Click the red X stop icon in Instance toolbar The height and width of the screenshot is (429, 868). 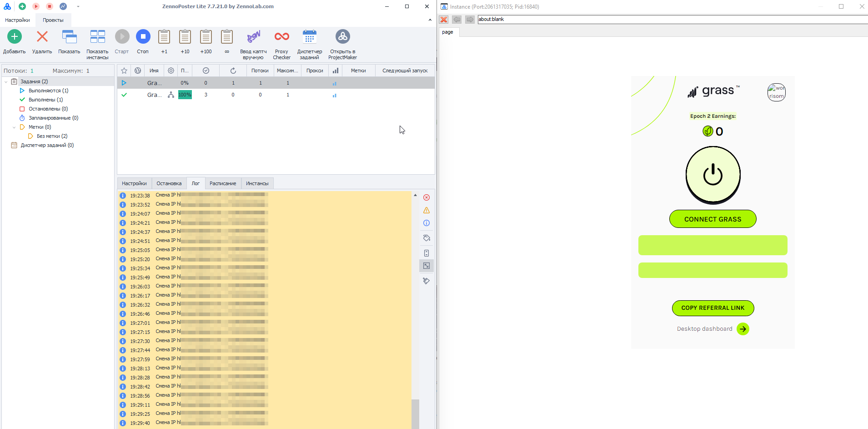(444, 20)
